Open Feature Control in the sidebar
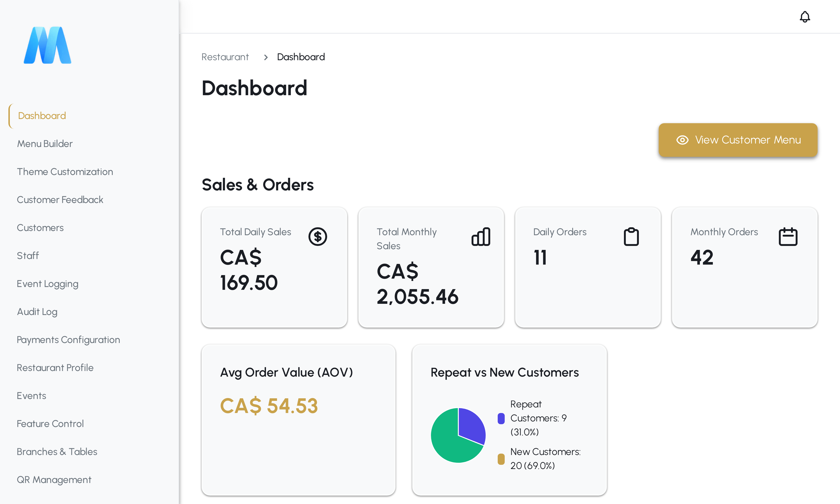The image size is (840, 504). [50, 424]
